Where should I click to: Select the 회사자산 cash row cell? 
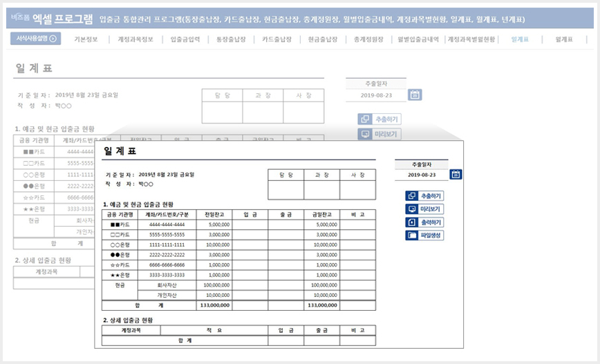click(x=167, y=285)
